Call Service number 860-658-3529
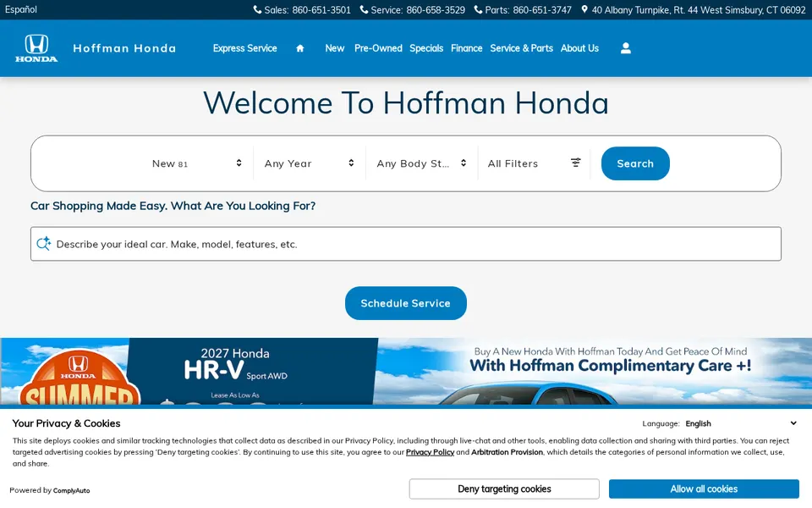This screenshot has height=508, width=812. (x=436, y=10)
